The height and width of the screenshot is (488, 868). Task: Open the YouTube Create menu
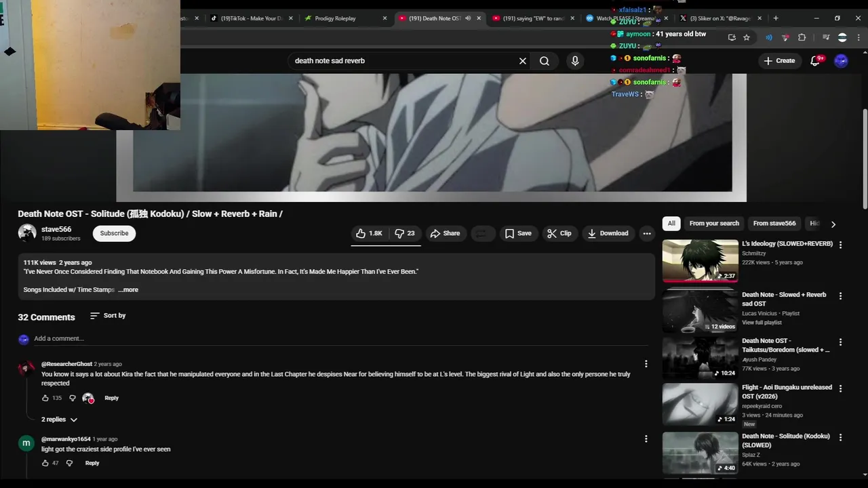pos(779,61)
